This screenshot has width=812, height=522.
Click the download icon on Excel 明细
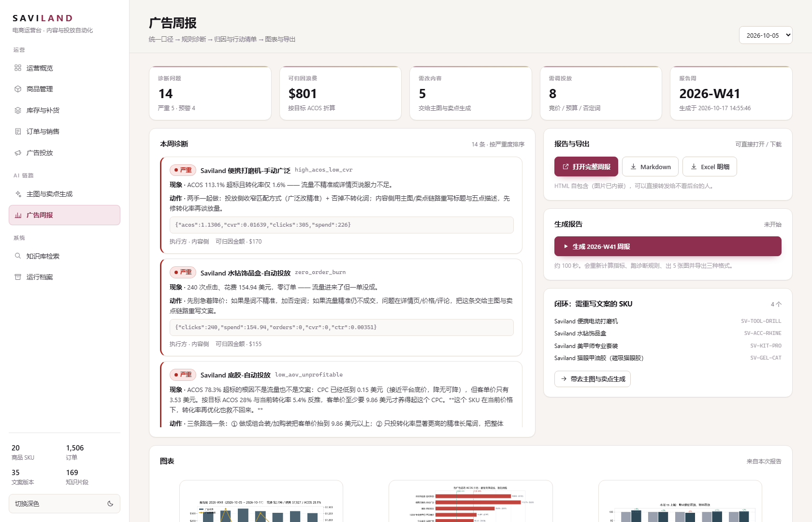click(x=694, y=167)
